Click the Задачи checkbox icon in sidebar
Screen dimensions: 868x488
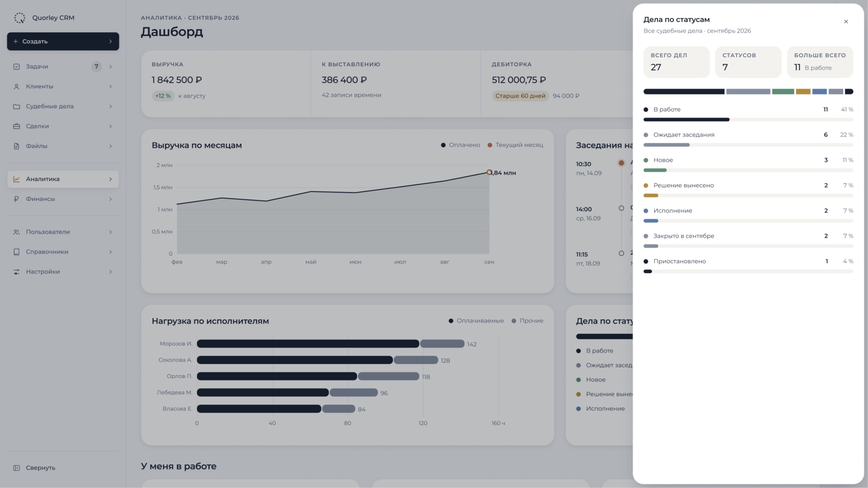click(16, 67)
